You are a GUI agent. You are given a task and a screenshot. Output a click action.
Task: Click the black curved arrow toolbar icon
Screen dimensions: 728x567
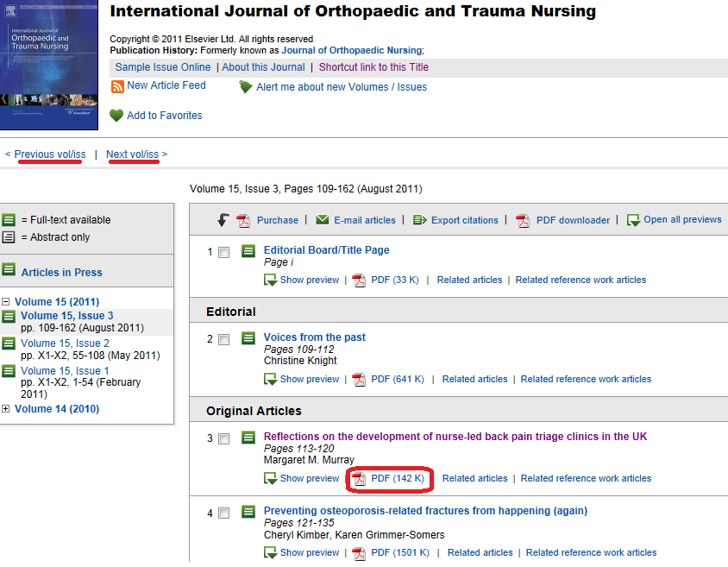point(223,220)
